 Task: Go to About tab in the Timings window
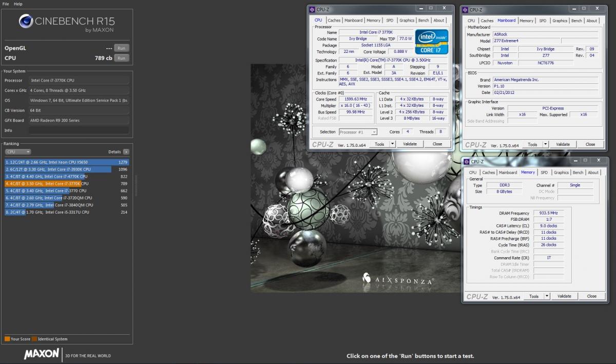point(593,173)
